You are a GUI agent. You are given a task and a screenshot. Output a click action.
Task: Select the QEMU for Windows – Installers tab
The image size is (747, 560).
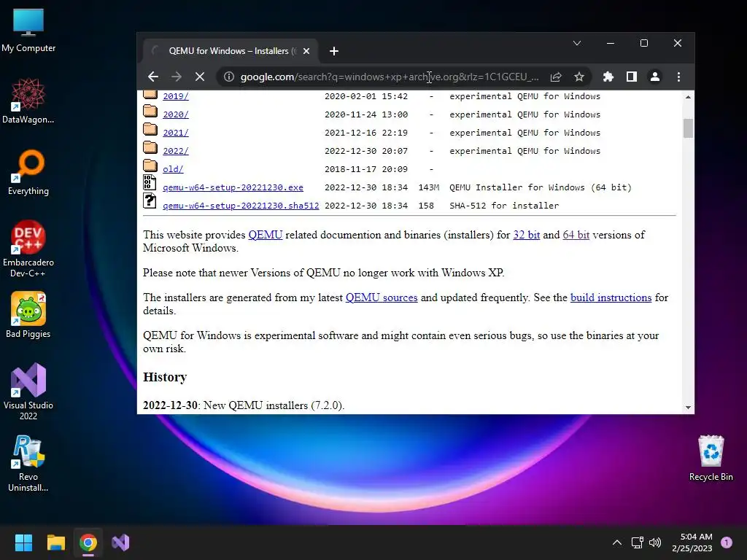tap(230, 51)
